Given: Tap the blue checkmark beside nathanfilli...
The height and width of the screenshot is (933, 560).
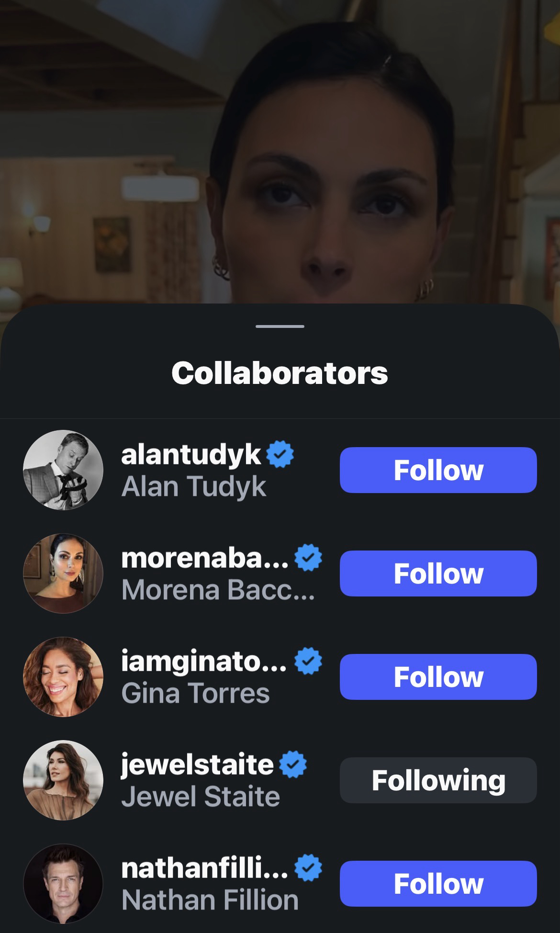Looking at the screenshot, I should pyautogui.click(x=308, y=868).
